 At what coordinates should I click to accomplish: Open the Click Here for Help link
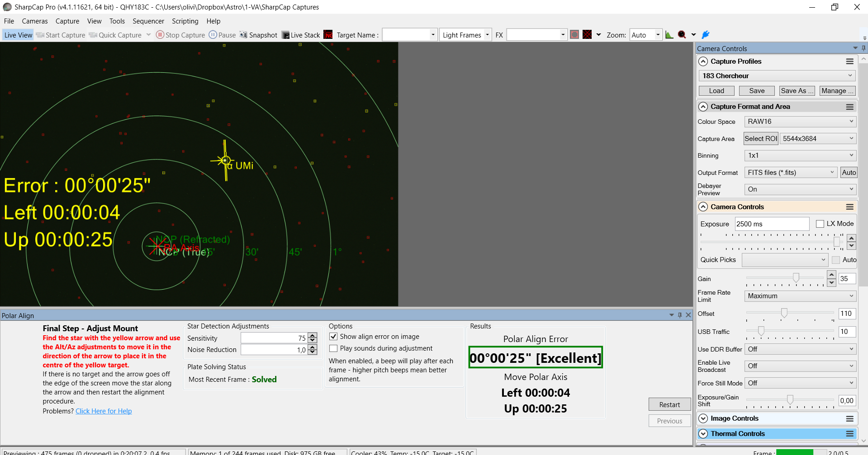[x=104, y=411]
